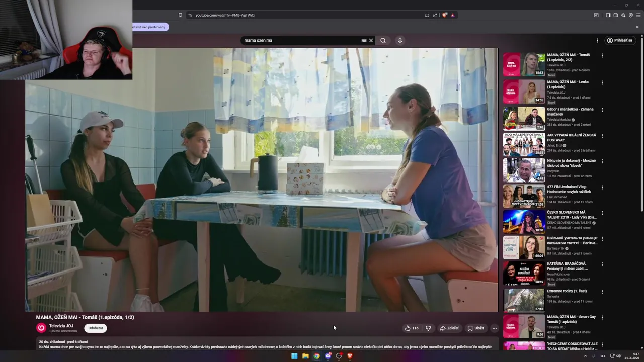Open volume control in system tray
This screenshot has width=644, height=362.
click(x=618, y=356)
